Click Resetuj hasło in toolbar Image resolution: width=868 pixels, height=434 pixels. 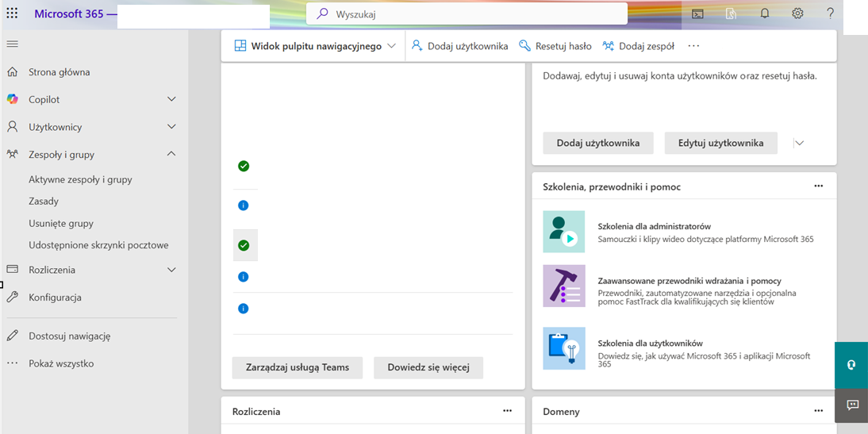[x=555, y=46]
